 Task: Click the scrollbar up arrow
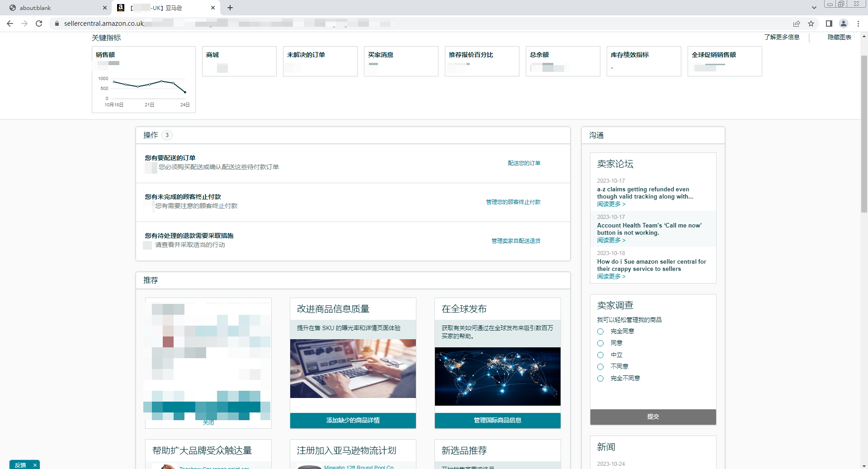(864, 36)
